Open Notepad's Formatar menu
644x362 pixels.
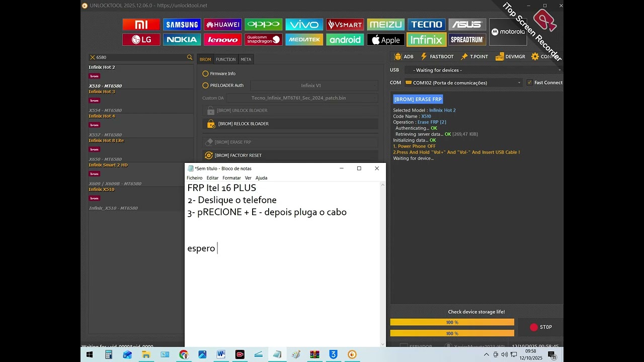pos(232,178)
